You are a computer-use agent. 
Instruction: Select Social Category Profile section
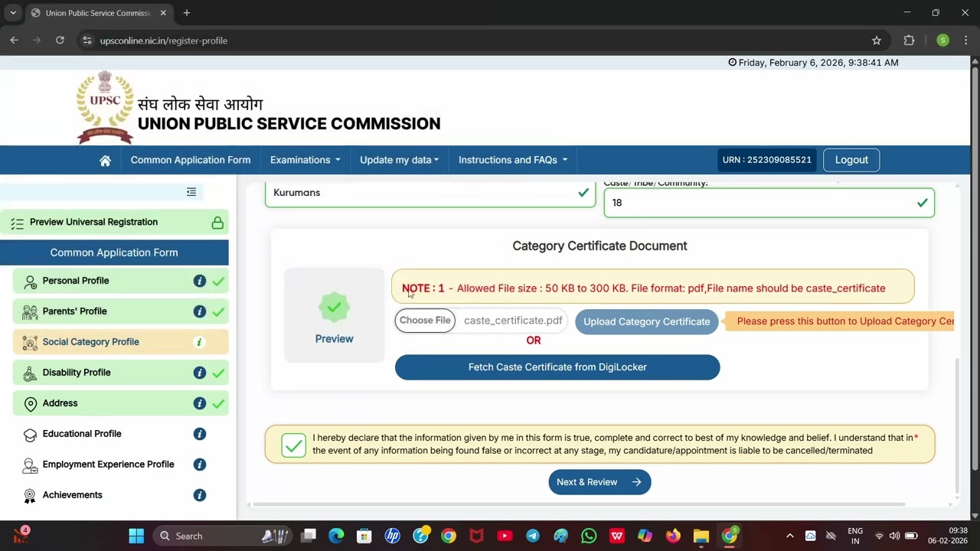point(120,342)
